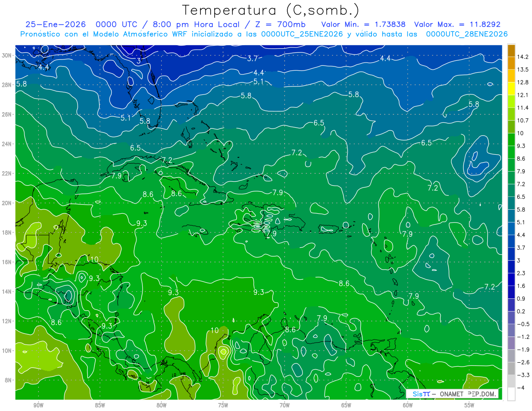Click the purple colorbar segment between -1.9 and -1.2
The image size is (532, 411).
pos(511,343)
